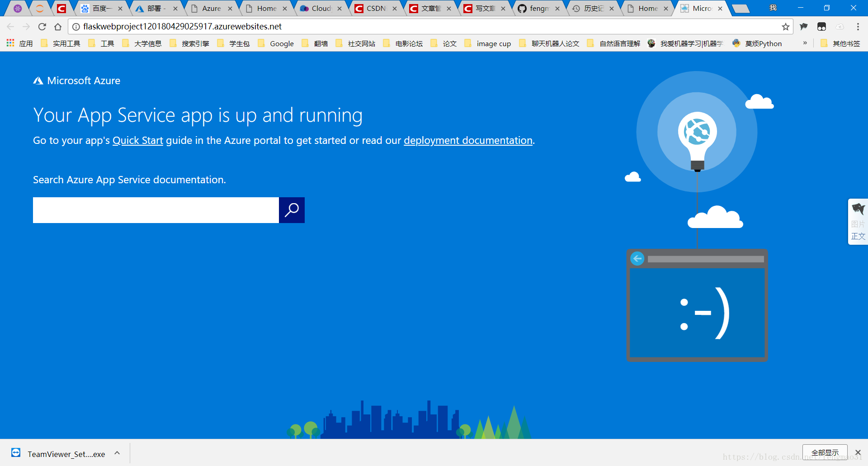Close the downloads bar
Viewport: 868px width, 466px height.
click(858, 452)
